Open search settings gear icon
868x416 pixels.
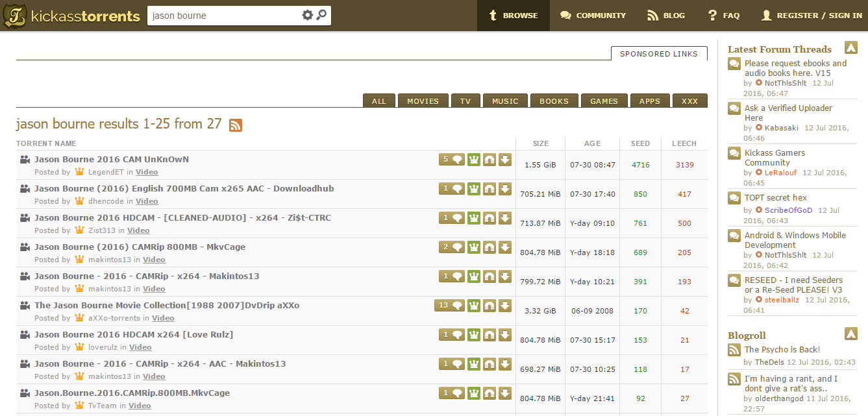tap(307, 16)
